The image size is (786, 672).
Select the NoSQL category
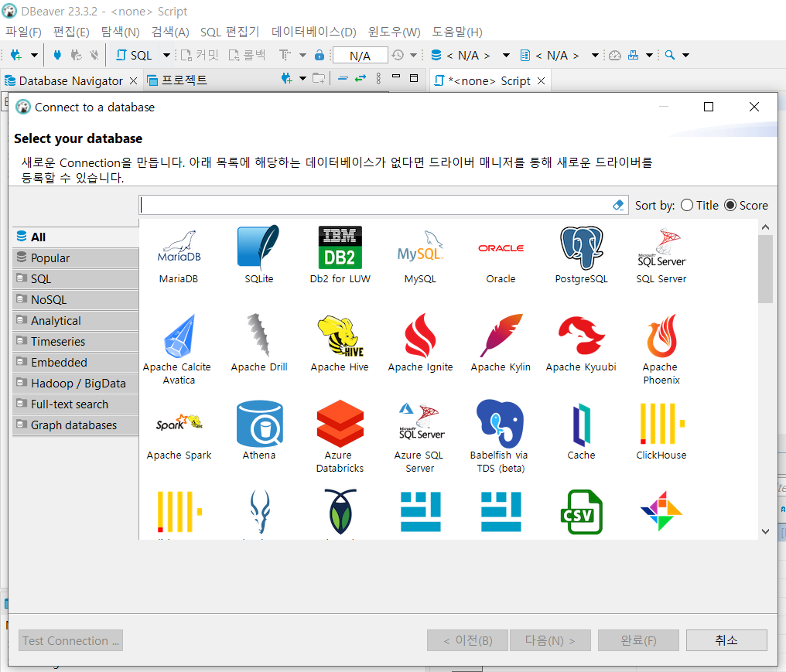(76, 300)
